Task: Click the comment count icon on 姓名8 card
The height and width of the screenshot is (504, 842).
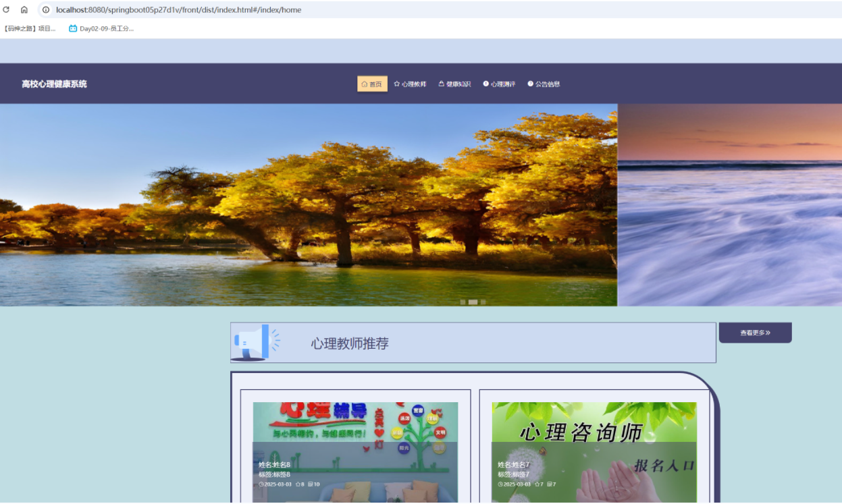Action: coord(311,484)
